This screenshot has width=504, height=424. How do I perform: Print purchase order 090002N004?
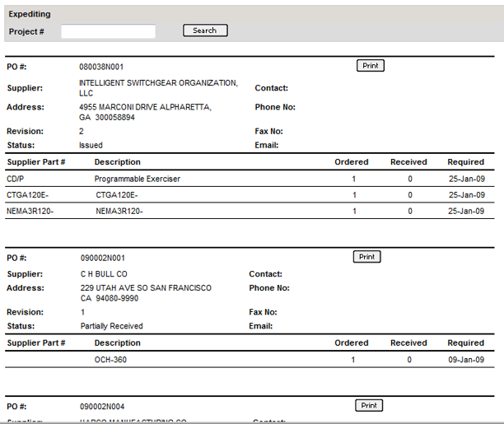369,406
